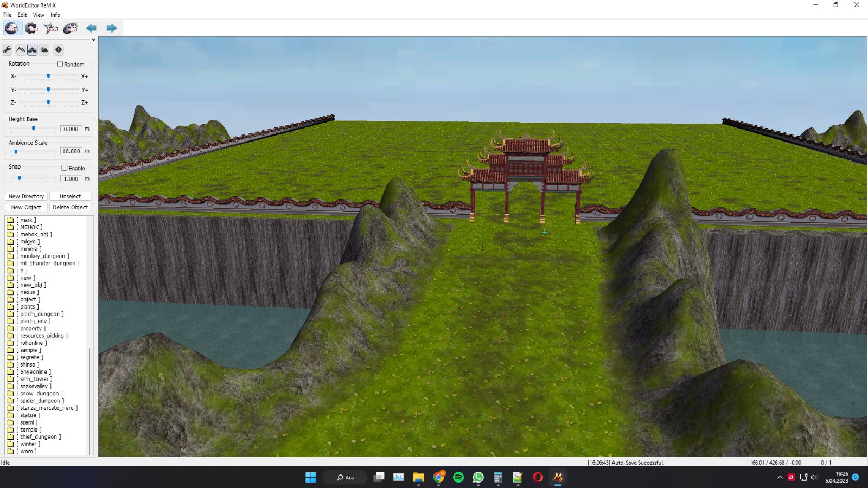
Task: Click the Unselect button
Action: click(x=71, y=196)
